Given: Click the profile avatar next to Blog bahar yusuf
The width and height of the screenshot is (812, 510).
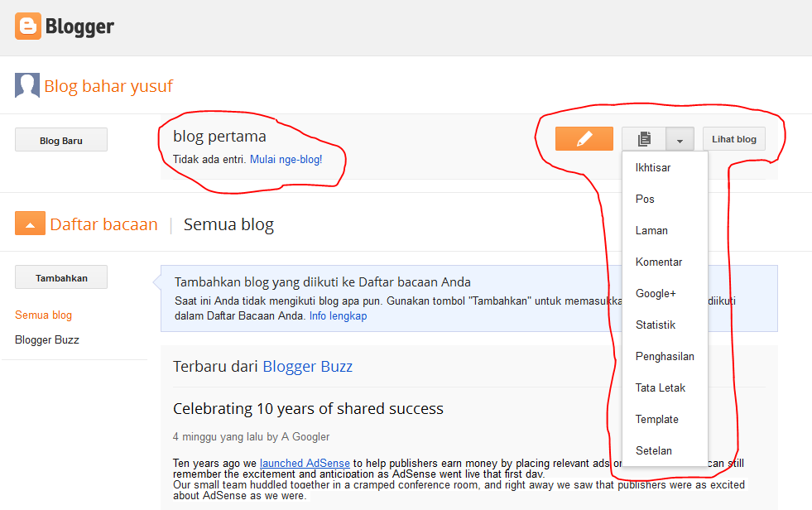Looking at the screenshot, I should tap(27, 85).
